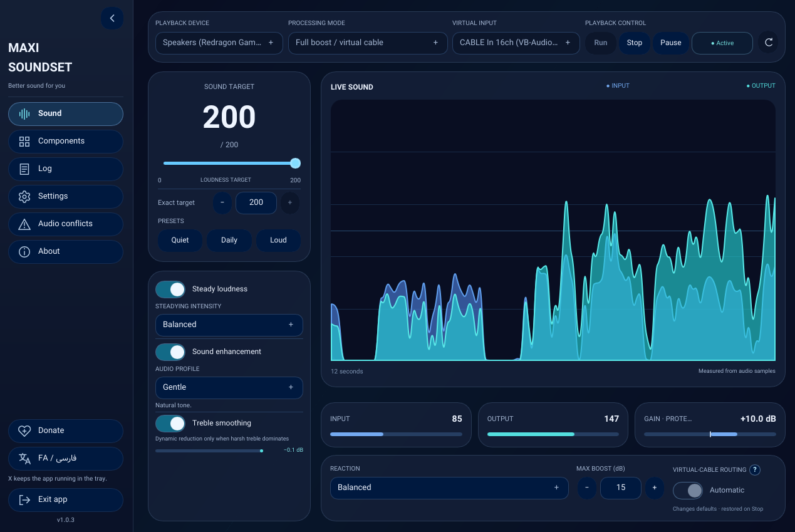
Task: Open the Reaction dropdown
Action: [x=449, y=488]
